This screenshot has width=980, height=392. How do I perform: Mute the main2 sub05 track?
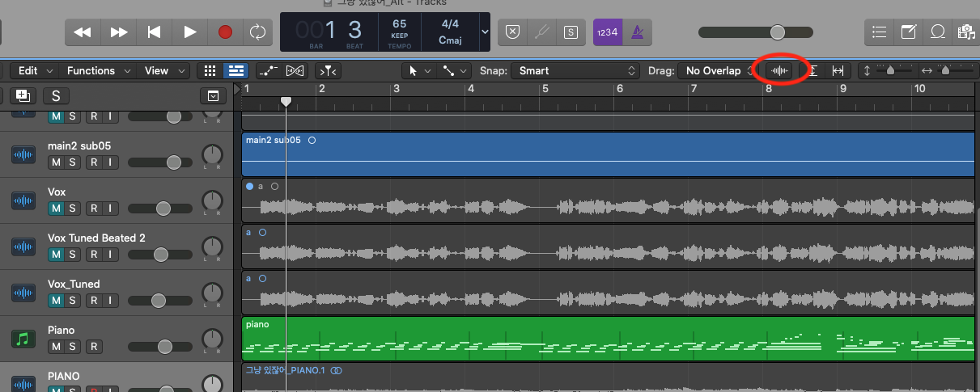click(x=57, y=162)
